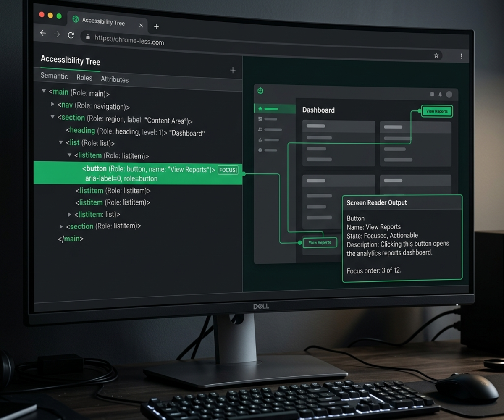Open a new browser tab with plus

coord(156,26)
